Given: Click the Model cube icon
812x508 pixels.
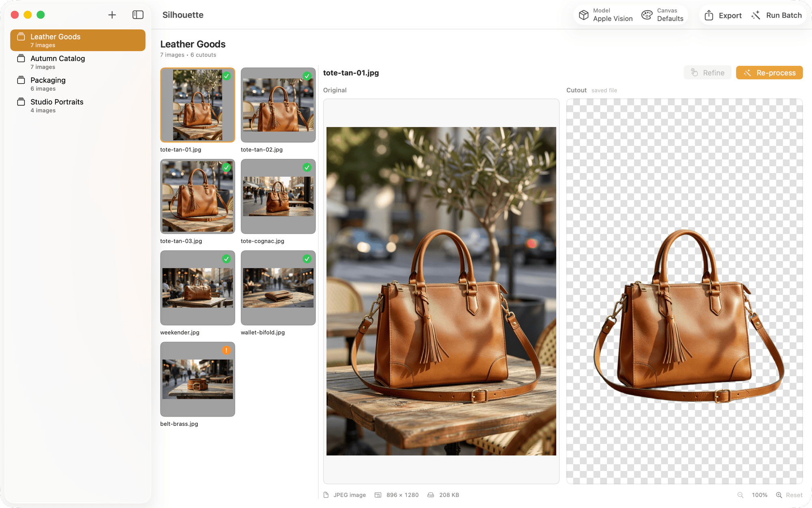Looking at the screenshot, I should click(584, 15).
